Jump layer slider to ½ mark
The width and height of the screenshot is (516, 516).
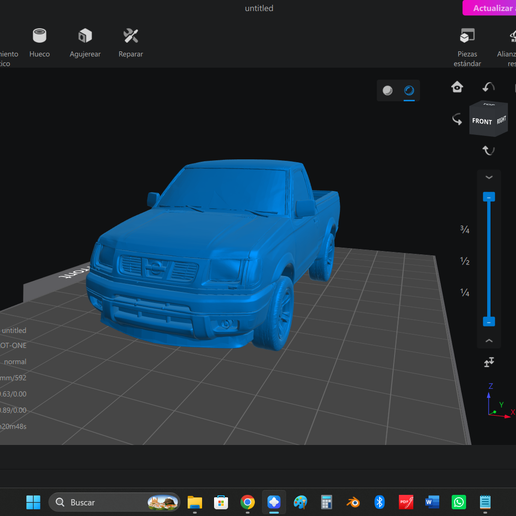click(465, 261)
